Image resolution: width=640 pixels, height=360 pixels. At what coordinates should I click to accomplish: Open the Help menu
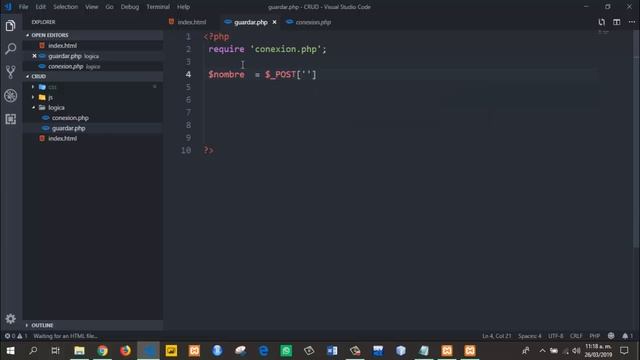[183, 7]
